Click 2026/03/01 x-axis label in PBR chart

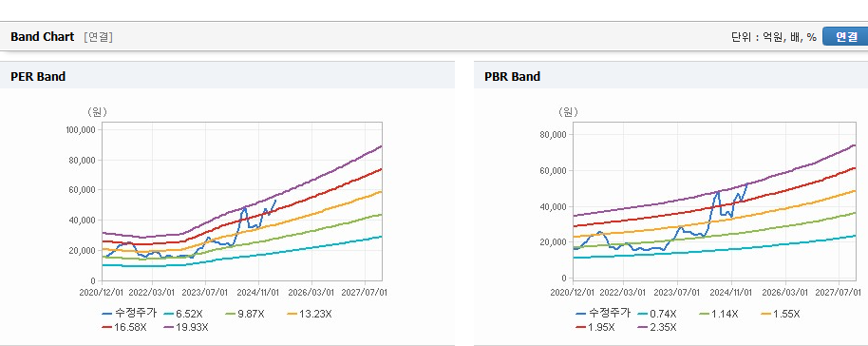[x=785, y=292]
